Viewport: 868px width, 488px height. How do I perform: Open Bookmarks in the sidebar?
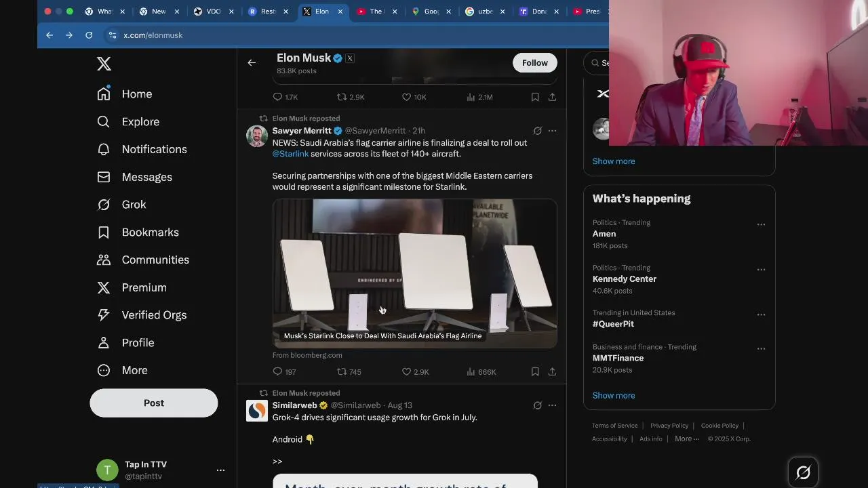[x=138, y=232]
